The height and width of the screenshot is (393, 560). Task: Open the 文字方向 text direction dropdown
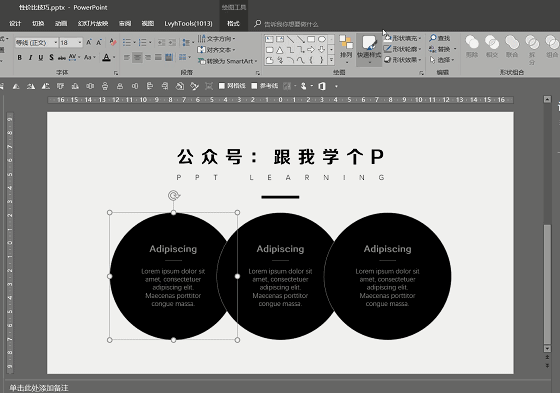[x=217, y=39]
